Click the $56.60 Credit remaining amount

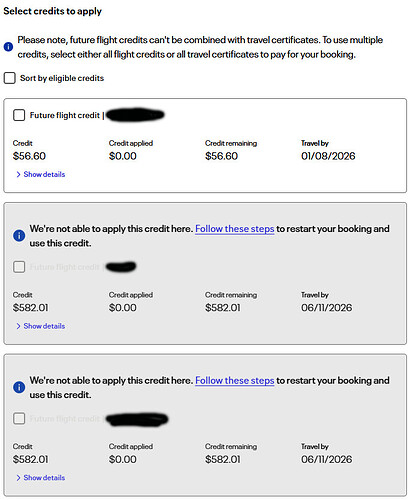pyautogui.click(x=221, y=156)
